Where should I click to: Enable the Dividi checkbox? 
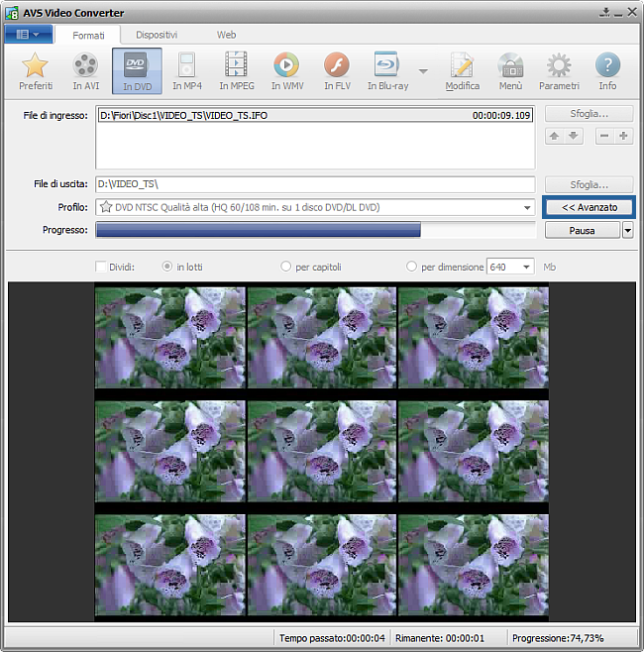pyautogui.click(x=101, y=267)
